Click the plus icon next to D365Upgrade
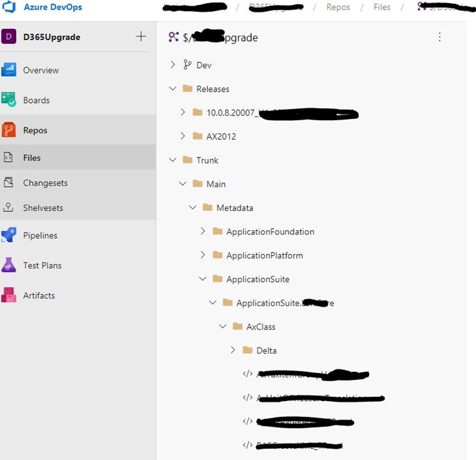 pos(141,37)
